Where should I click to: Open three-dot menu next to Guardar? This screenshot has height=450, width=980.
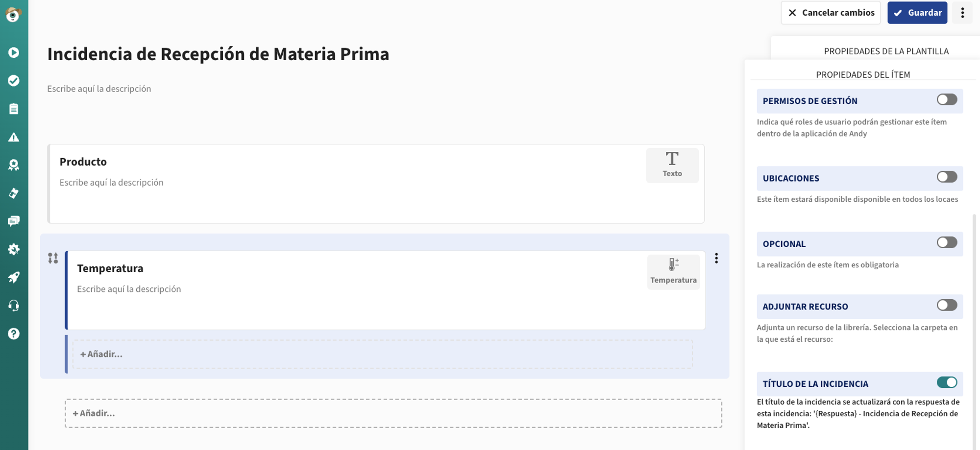(x=962, y=13)
